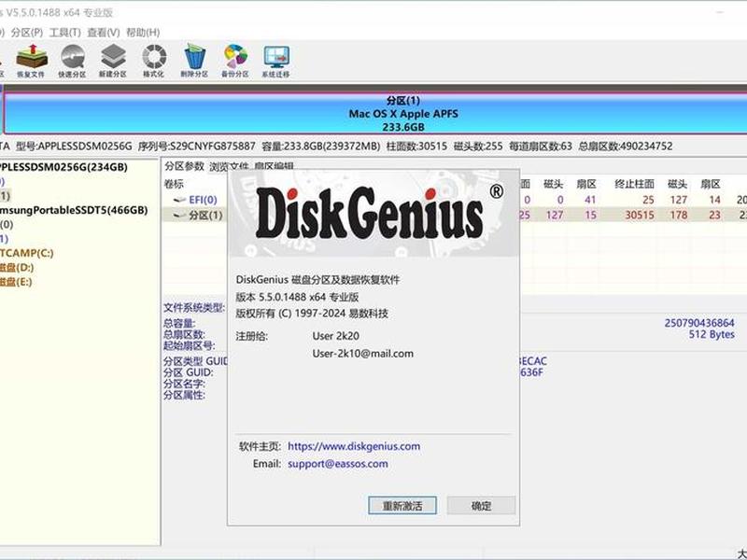Open the 快速分区 quick partition tool

(x=73, y=61)
